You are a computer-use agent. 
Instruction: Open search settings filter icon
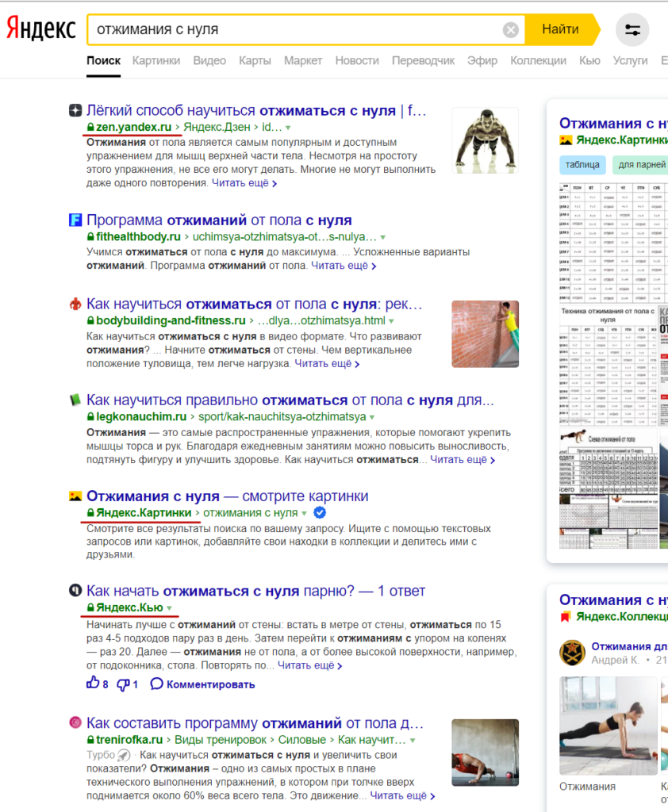[x=632, y=30]
